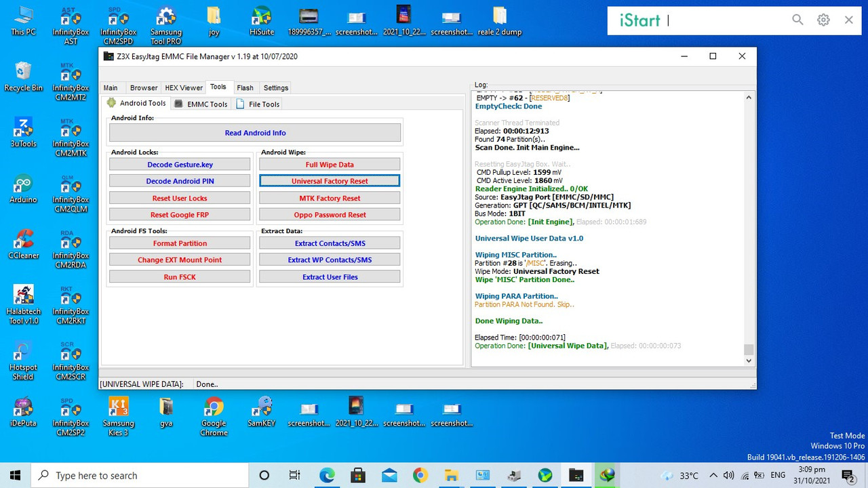
Task: Open InfinityBox CM2SCR desktop shortcut
Action: [x=71, y=361]
